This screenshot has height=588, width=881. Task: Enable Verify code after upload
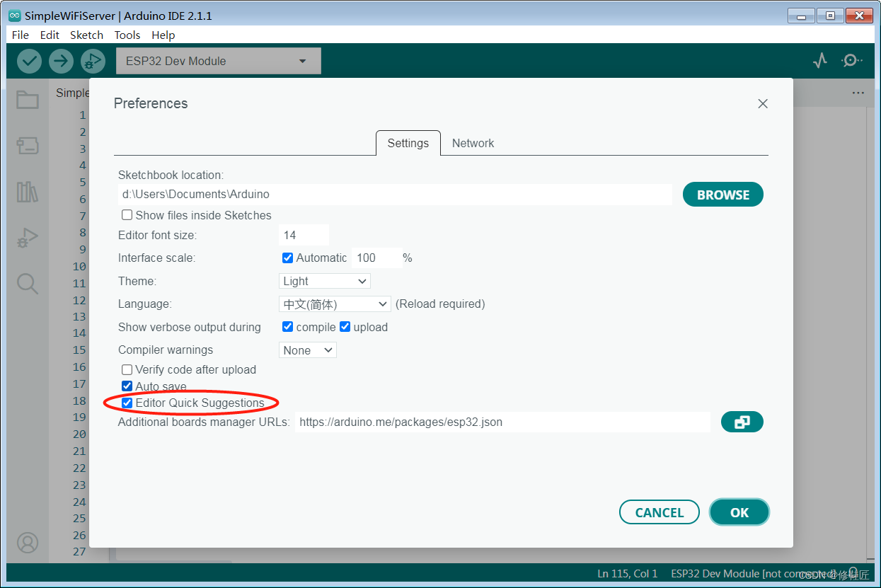tap(127, 369)
